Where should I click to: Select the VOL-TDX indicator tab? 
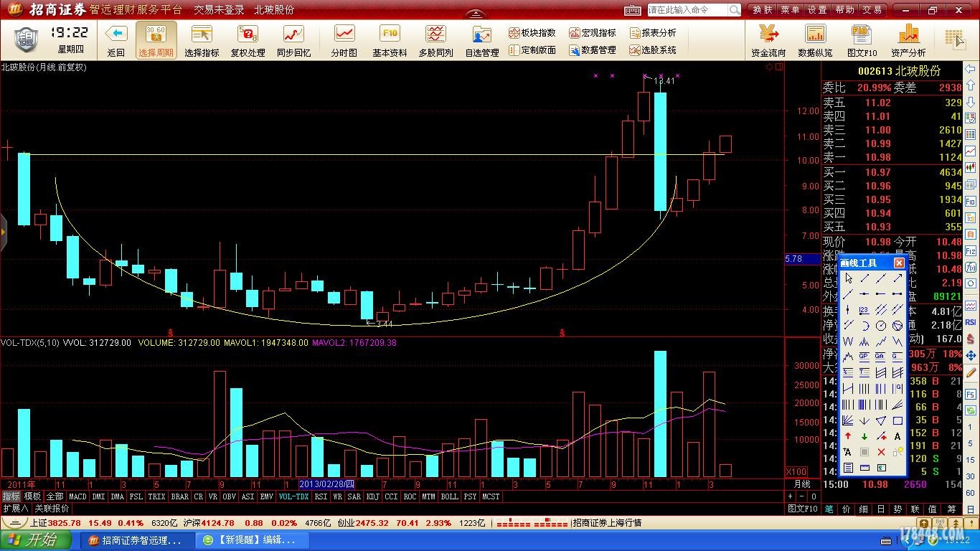pos(293,496)
